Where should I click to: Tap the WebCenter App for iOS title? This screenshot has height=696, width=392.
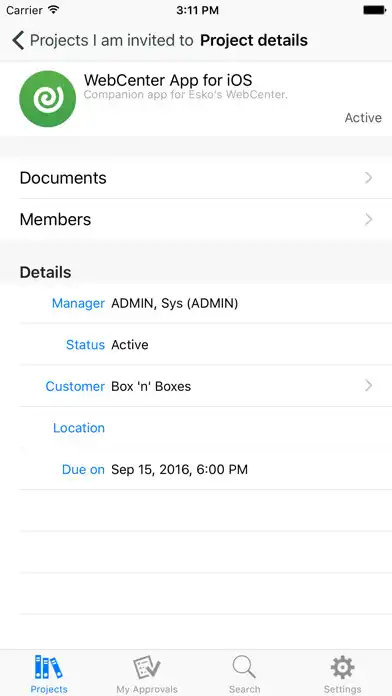[x=168, y=80]
